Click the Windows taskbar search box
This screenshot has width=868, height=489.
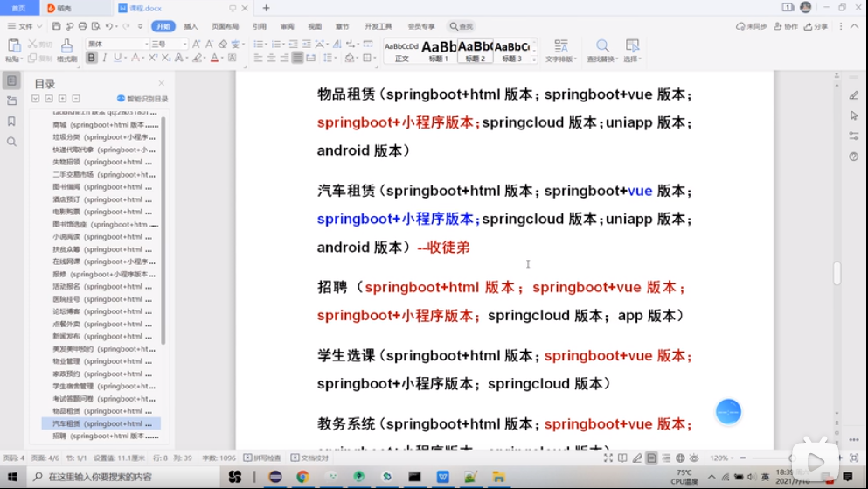click(x=123, y=476)
